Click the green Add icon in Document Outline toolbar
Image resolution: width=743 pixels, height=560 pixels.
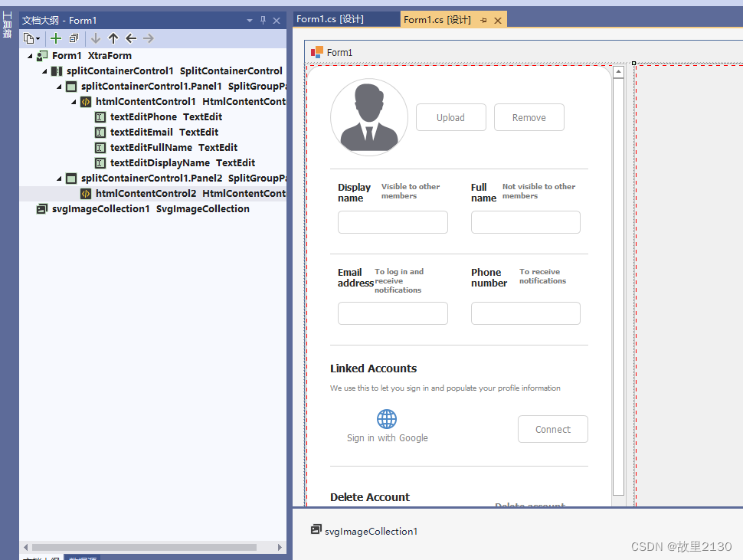(54, 38)
